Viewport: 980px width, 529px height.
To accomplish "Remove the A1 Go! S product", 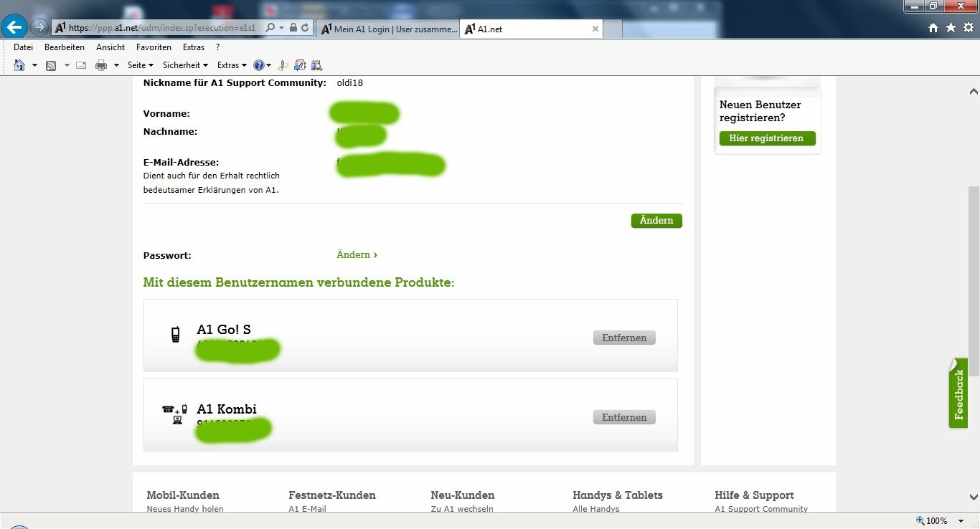I will click(x=624, y=338).
